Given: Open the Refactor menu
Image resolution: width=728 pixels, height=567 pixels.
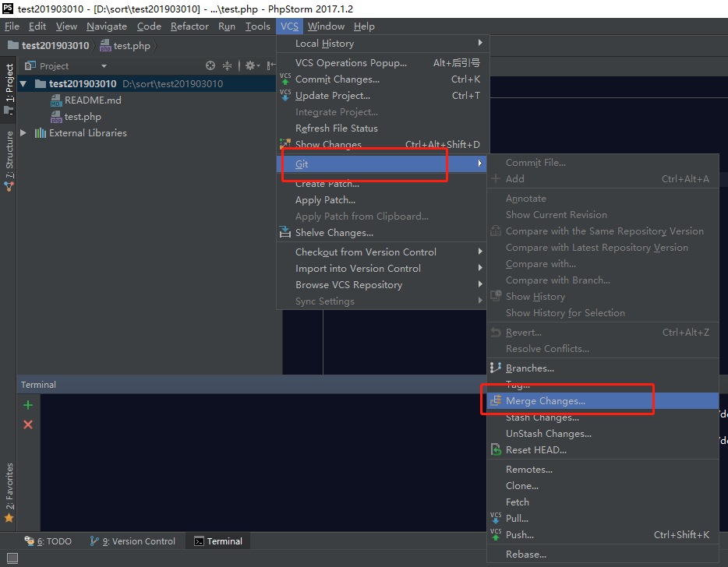Looking at the screenshot, I should tap(189, 26).
